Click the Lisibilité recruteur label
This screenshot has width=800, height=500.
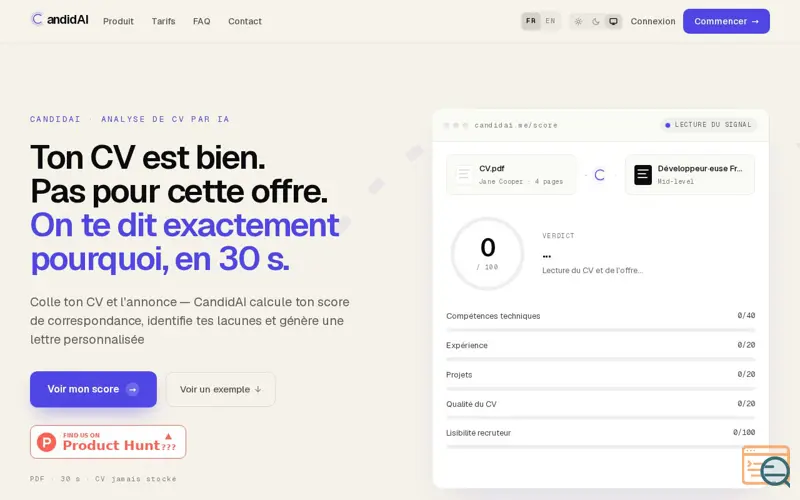tap(478, 433)
